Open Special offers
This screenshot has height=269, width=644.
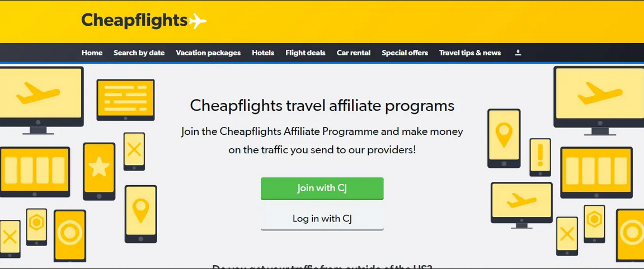coord(405,53)
